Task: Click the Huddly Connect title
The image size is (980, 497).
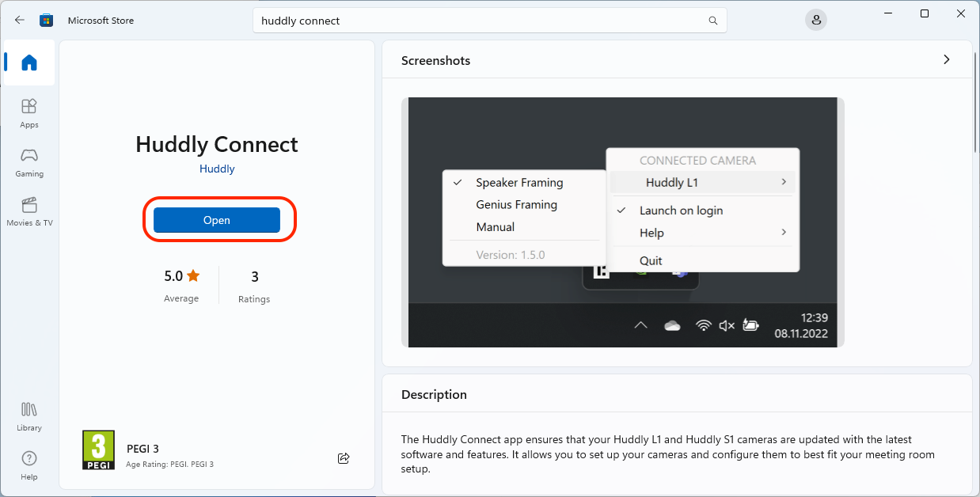Action: (x=217, y=144)
